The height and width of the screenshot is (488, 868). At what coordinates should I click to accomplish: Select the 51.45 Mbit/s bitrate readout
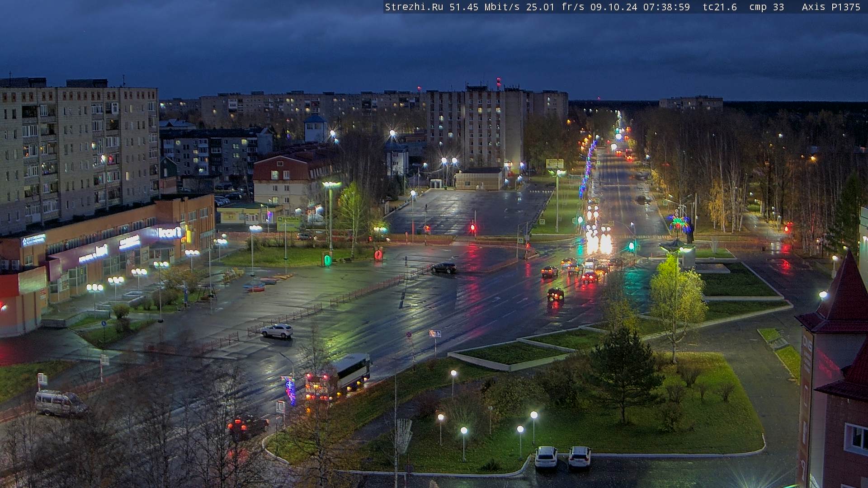click(484, 7)
